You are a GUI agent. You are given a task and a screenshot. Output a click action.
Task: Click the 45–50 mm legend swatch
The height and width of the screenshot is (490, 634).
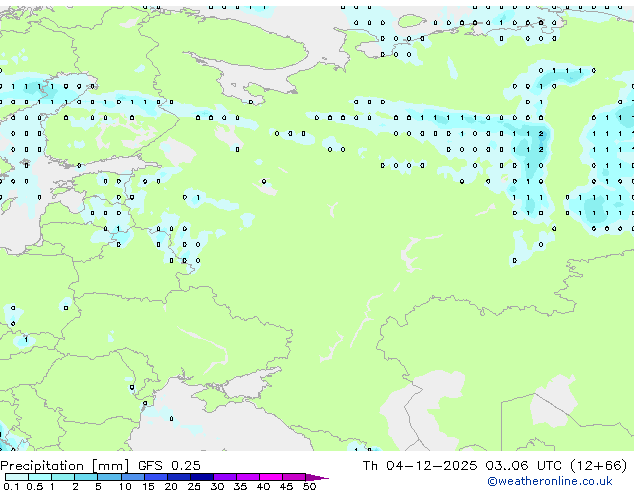(x=294, y=477)
